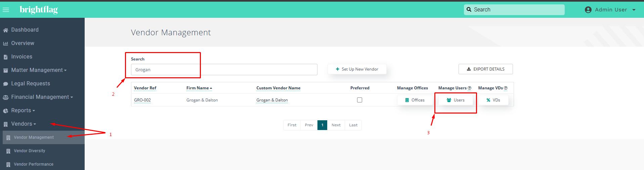Click the people icon in Users button
Image resolution: width=644 pixels, height=170 pixels.
coord(449,100)
